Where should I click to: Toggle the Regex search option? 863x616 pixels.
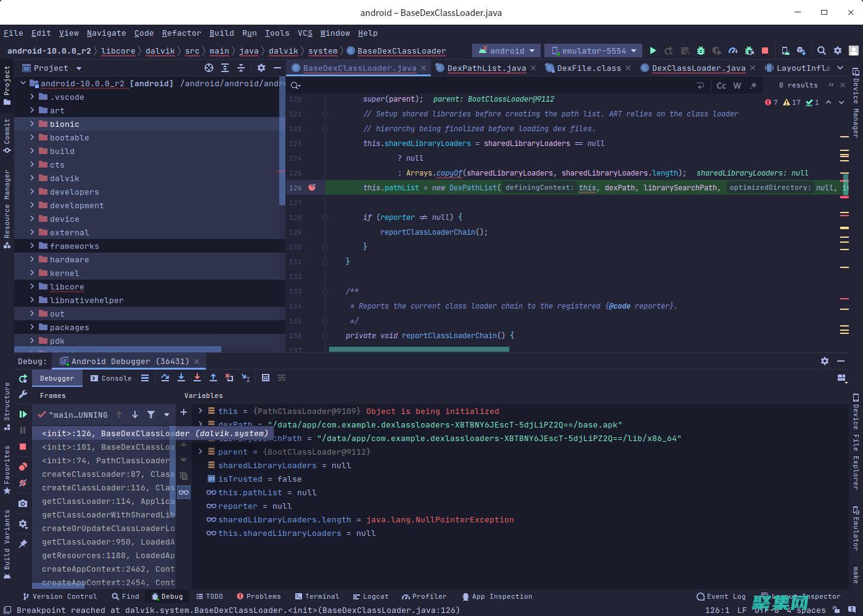753,86
